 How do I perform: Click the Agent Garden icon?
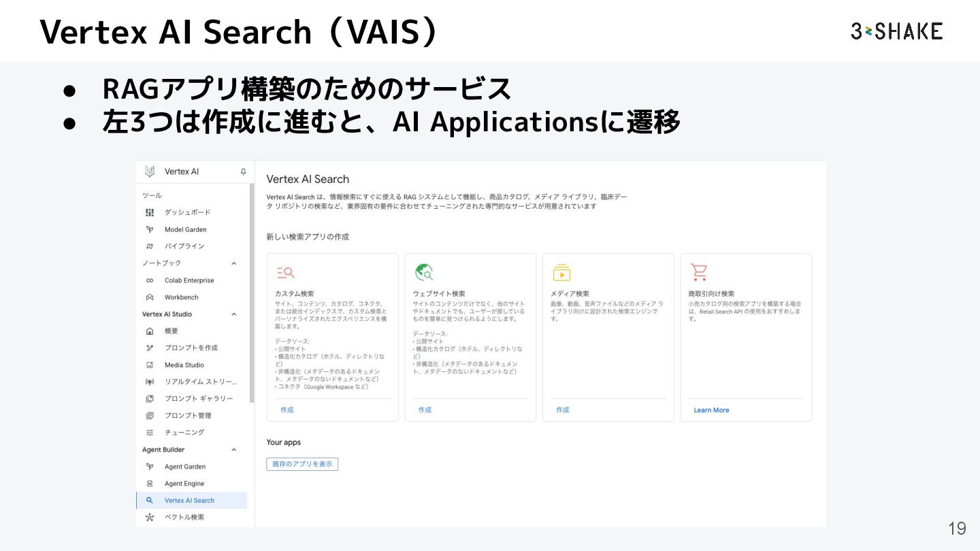point(150,467)
